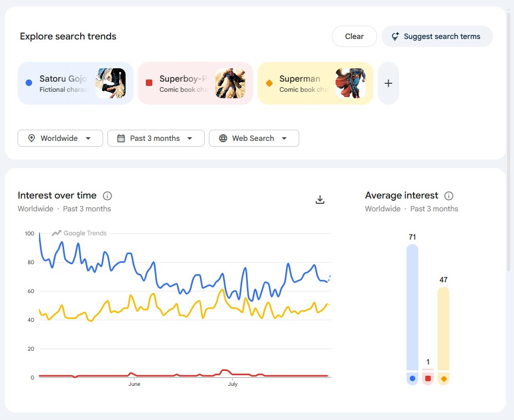This screenshot has height=420, width=514.
Task: Click the 40 value on the chart axis
Action: click(31, 320)
